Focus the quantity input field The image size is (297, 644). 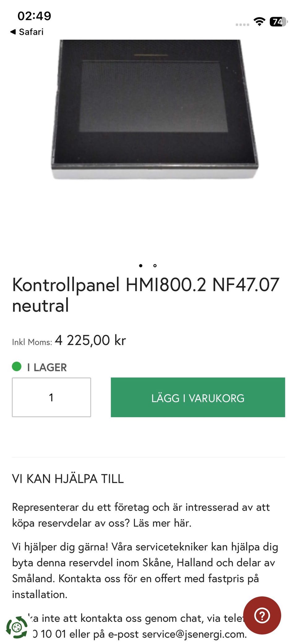tap(51, 397)
